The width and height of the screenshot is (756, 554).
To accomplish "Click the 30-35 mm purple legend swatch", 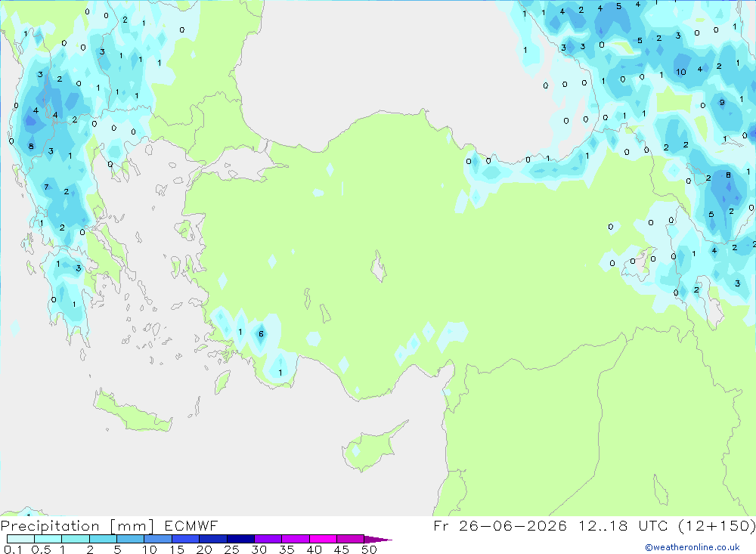I will point(268,539).
